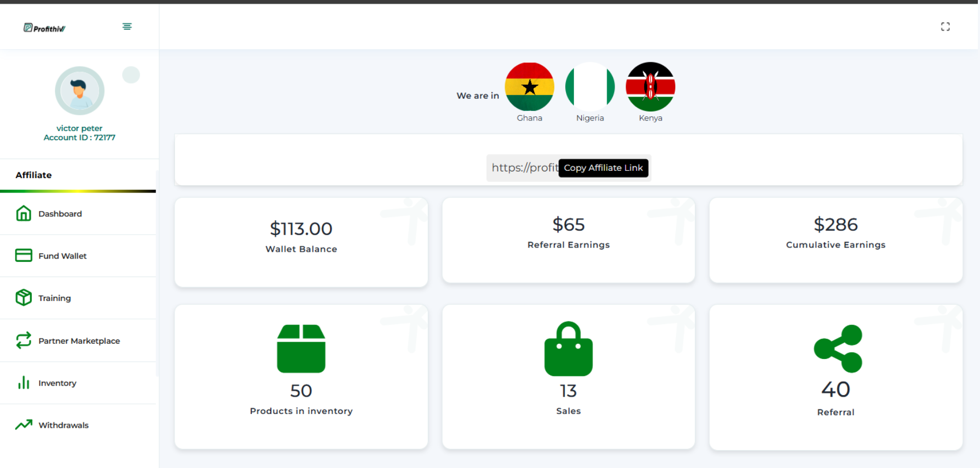The width and height of the screenshot is (980, 468).
Task: Click the Fund Wallet card icon
Action: pos(24,255)
